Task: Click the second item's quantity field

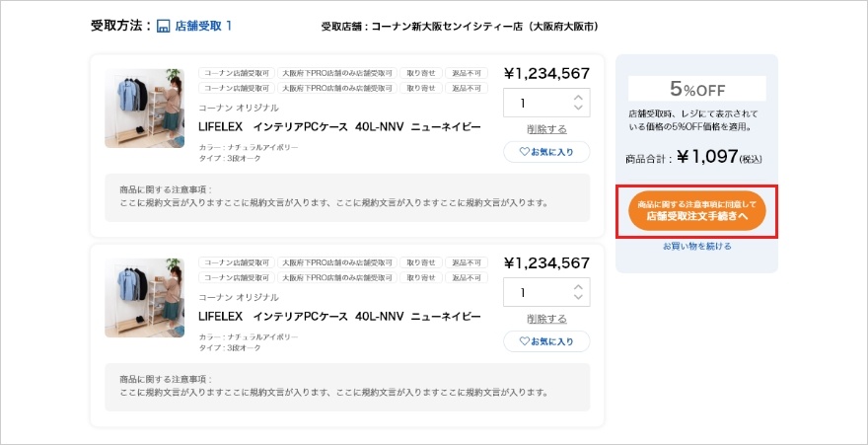Action: pos(546,292)
